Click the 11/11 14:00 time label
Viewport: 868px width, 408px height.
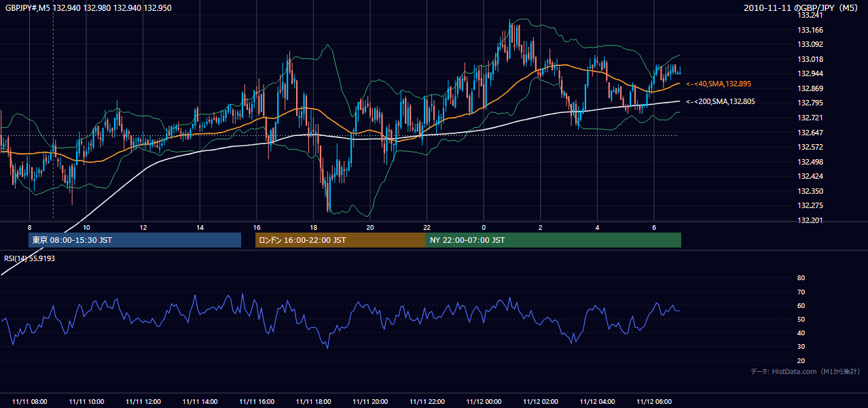coord(200,402)
